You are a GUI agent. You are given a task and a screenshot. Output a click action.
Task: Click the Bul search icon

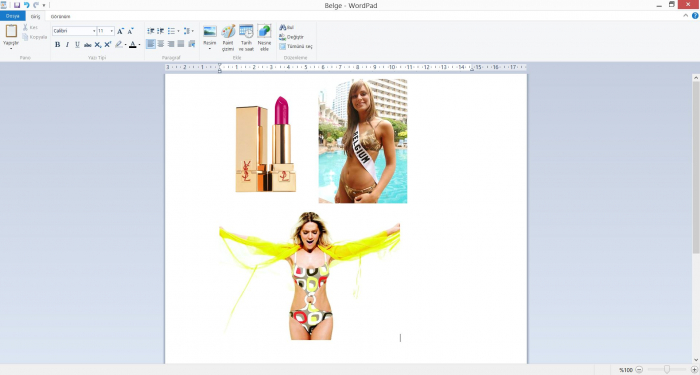pyautogui.click(x=283, y=27)
